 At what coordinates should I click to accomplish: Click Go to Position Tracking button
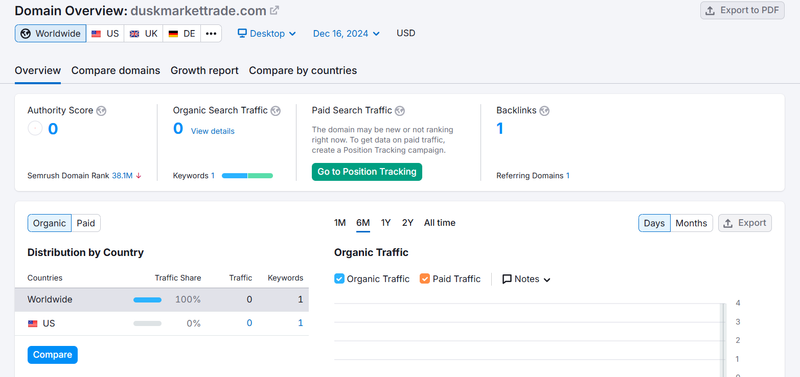click(367, 172)
